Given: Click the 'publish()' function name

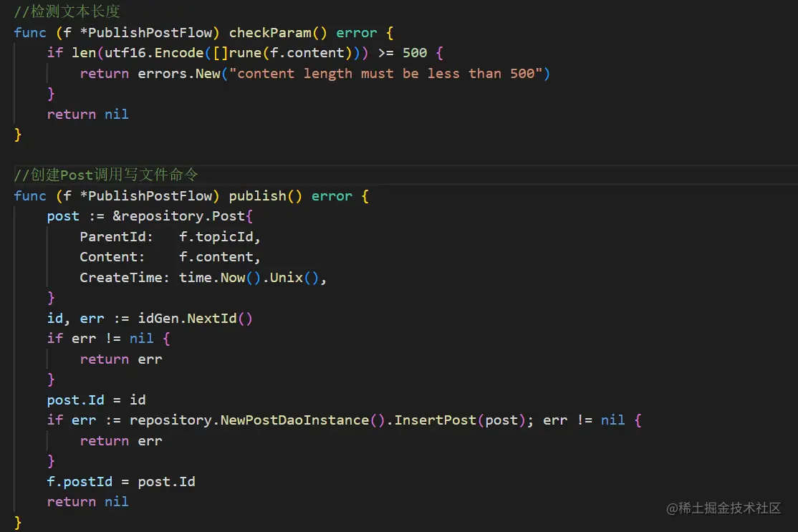Looking at the screenshot, I should pos(265,195).
